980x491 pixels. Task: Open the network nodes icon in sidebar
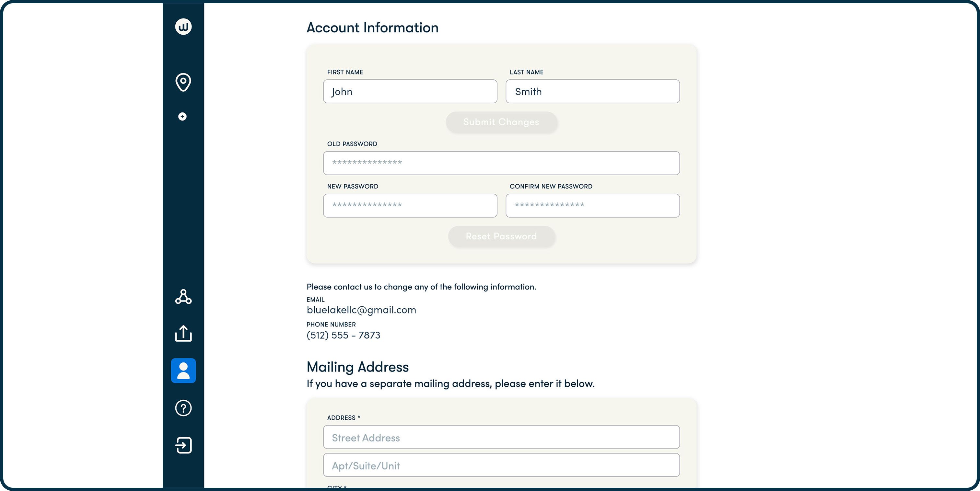pos(183,297)
